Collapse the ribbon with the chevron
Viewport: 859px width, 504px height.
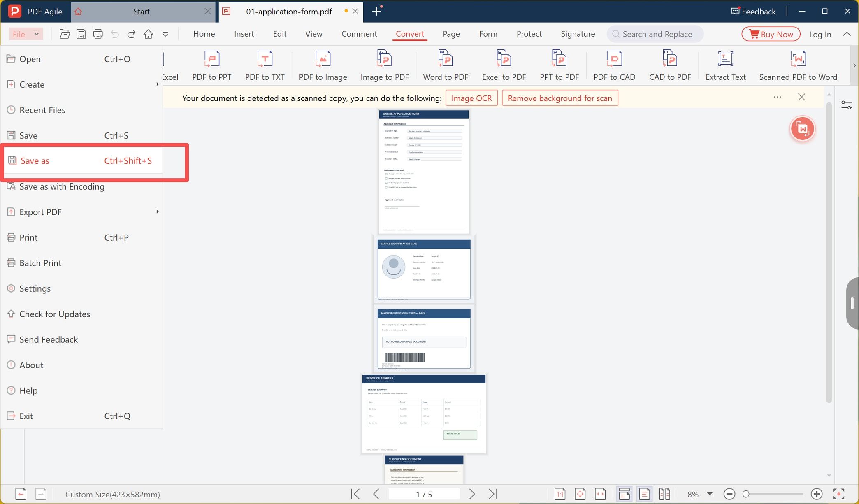pos(847,34)
